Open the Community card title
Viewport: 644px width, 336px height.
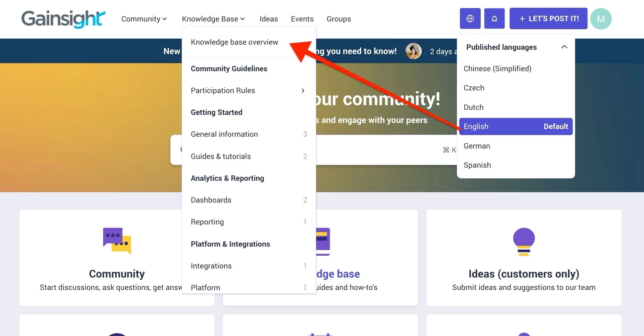[117, 274]
